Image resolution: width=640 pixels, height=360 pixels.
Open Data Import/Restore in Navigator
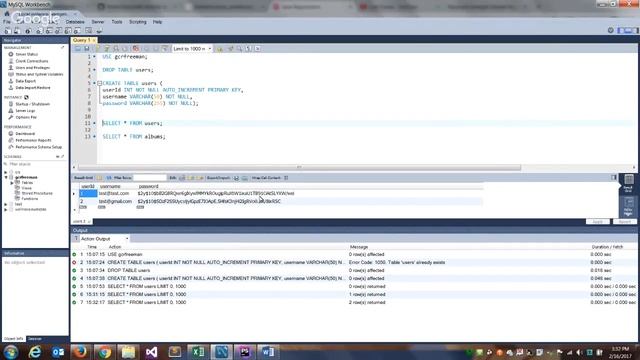(x=33, y=87)
